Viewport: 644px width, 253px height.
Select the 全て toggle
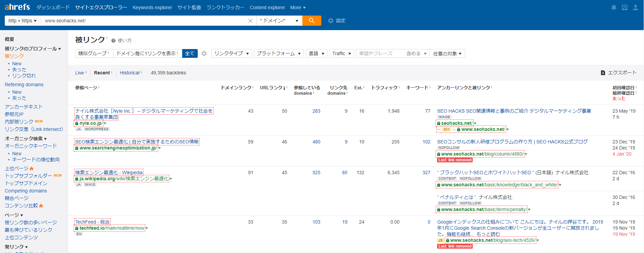point(190,53)
